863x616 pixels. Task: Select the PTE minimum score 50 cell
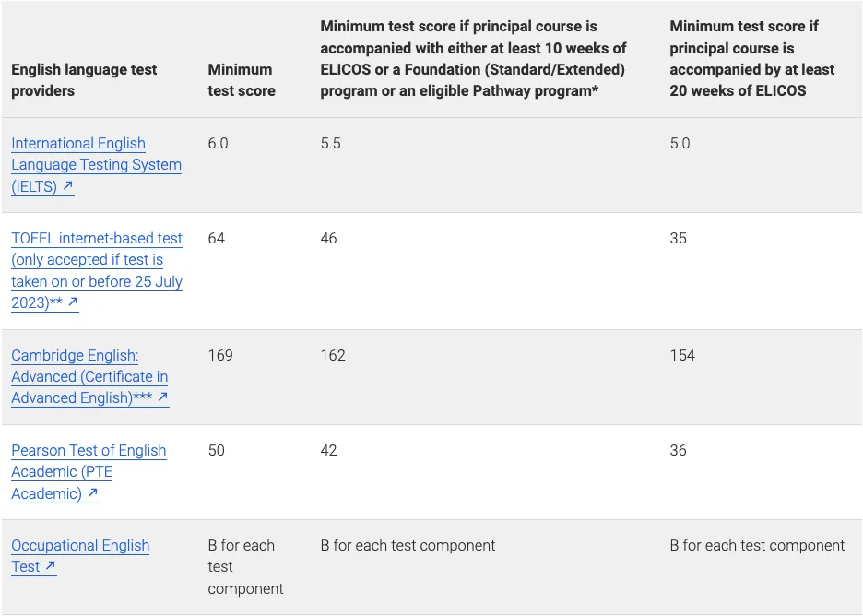[x=217, y=450]
